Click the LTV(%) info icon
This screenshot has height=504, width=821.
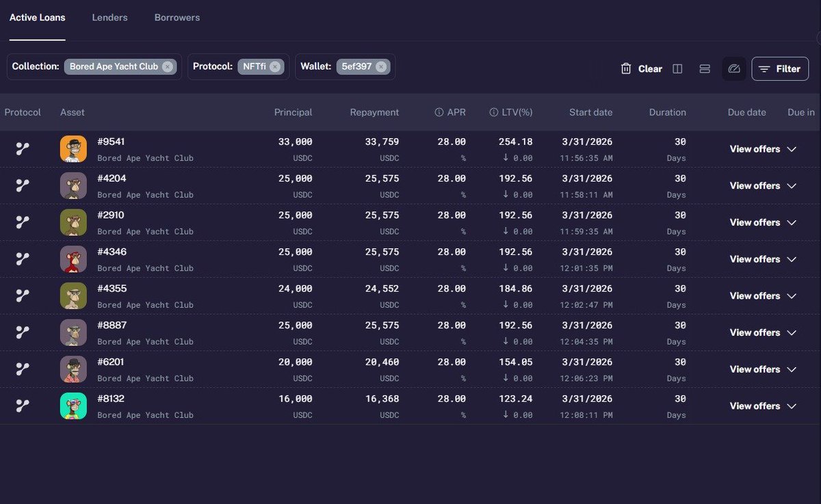coord(495,112)
